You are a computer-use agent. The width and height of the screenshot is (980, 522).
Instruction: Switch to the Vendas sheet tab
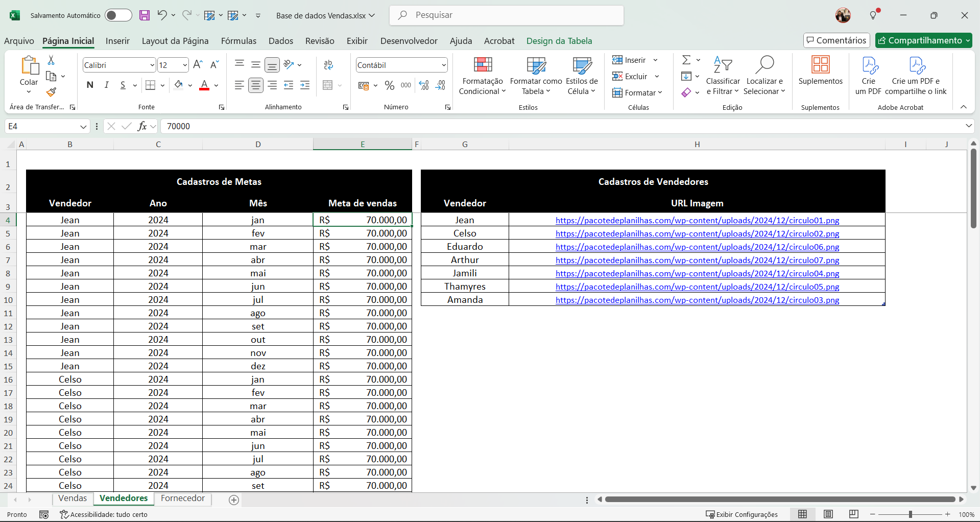coord(73,499)
